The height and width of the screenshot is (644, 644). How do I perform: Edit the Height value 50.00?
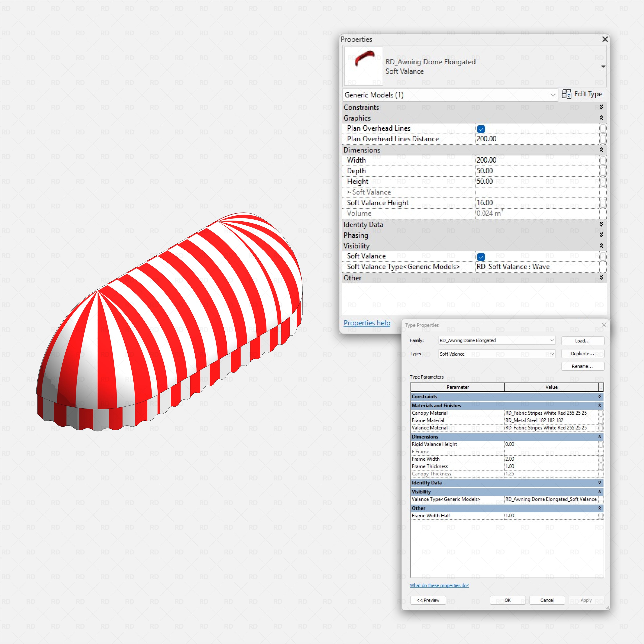(537, 182)
